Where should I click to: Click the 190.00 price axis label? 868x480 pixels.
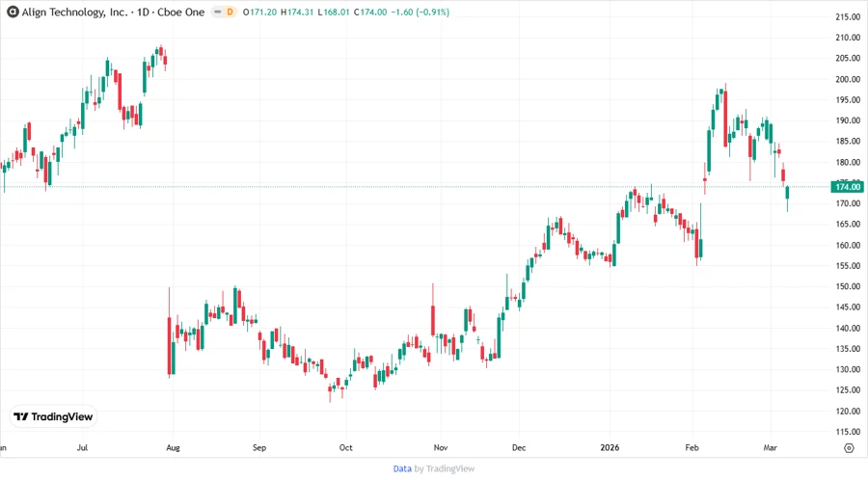coord(848,120)
